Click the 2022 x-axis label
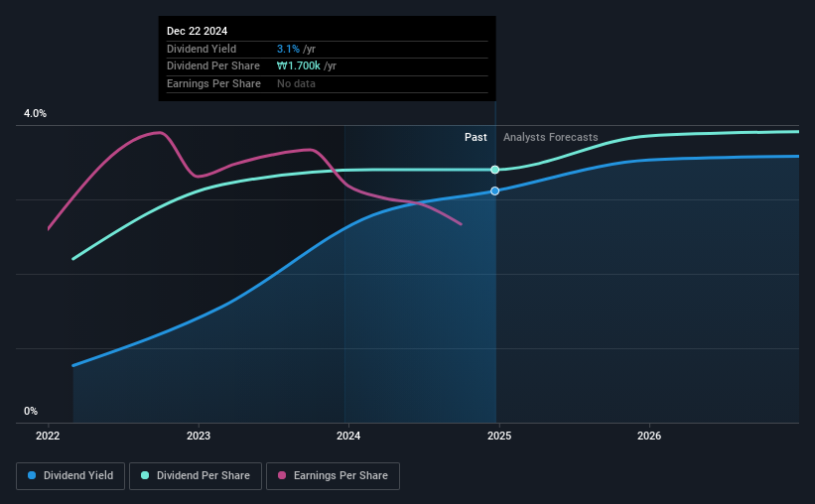This screenshot has height=504, width=815. tap(48, 436)
